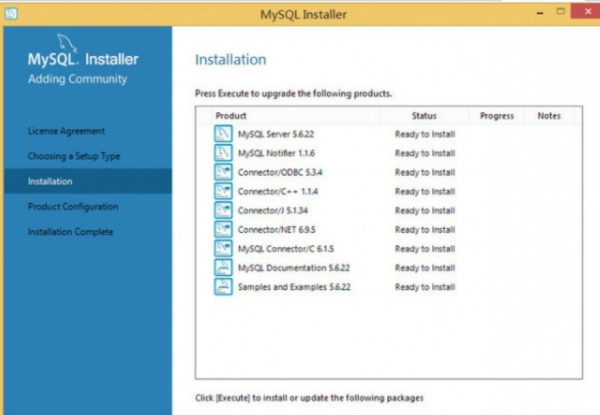
Task: Click the Connector/J 5.1.34 product icon
Action: point(223,210)
